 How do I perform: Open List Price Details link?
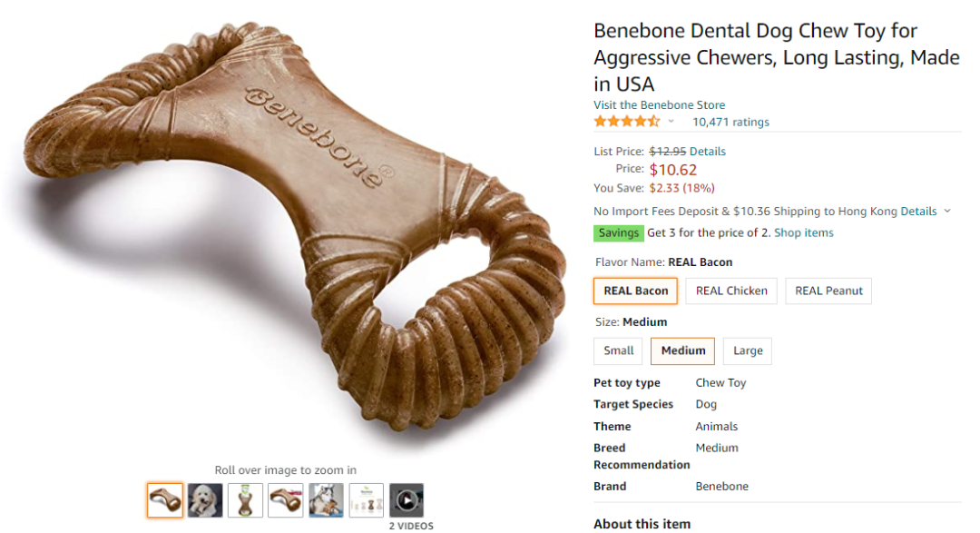tap(708, 152)
